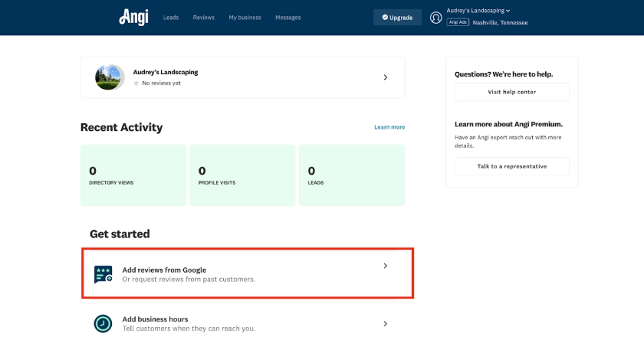Click the Learn more link
Screen dimensions: 644x350
point(389,127)
